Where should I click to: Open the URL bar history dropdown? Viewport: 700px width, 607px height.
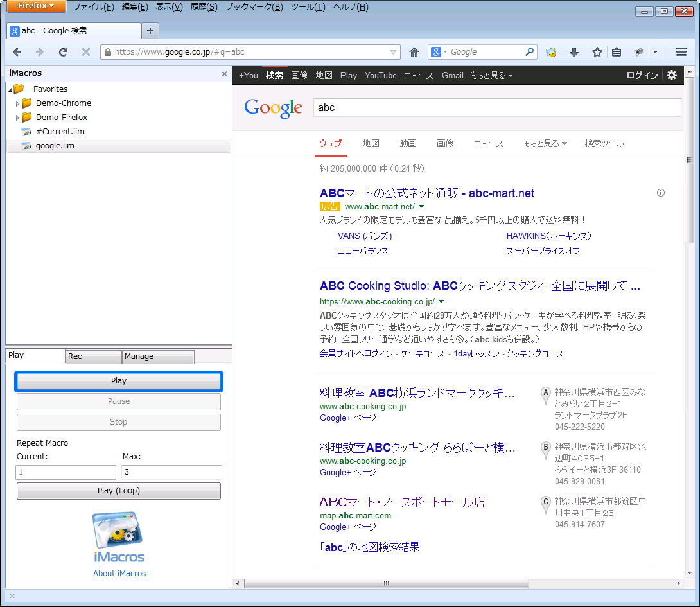[x=393, y=52]
